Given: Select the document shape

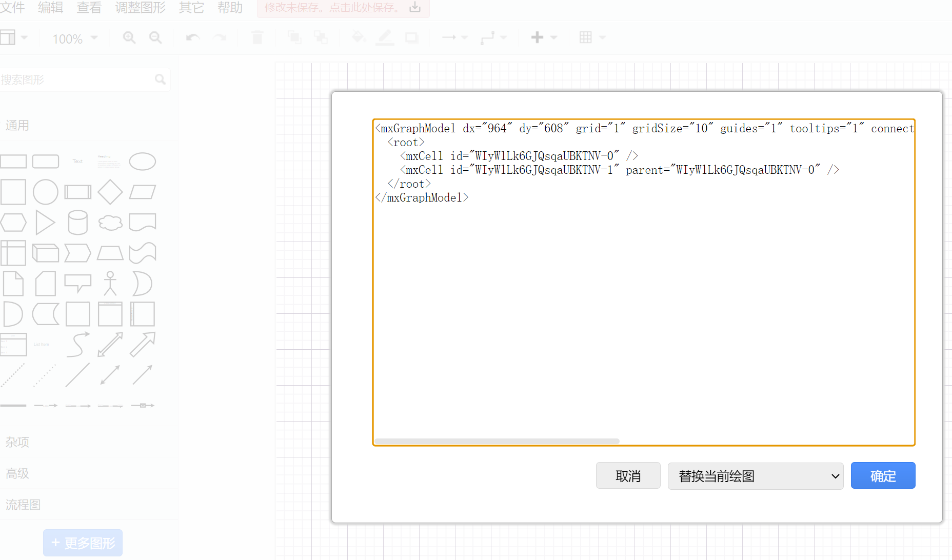Looking at the screenshot, I should [x=143, y=223].
